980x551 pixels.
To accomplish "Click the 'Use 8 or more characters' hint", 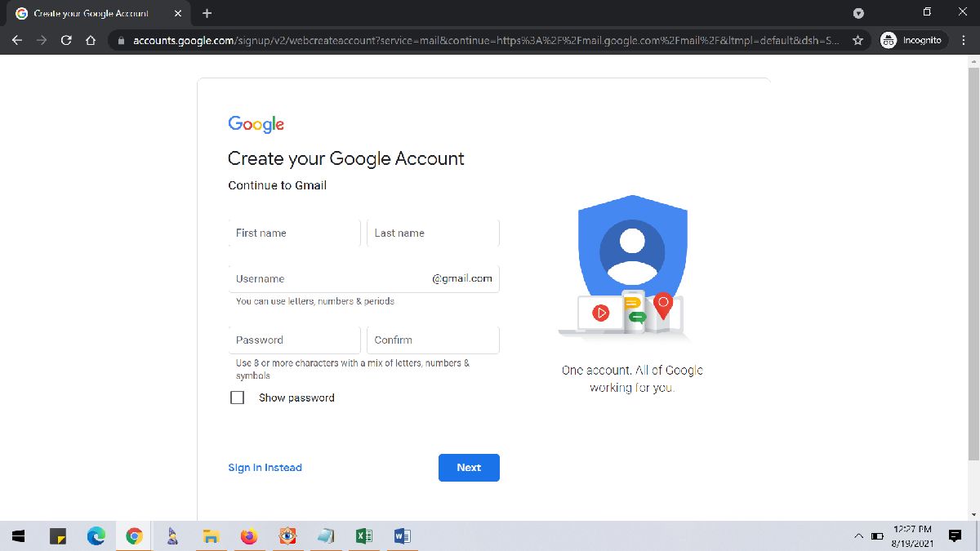I will tap(353, 369).
